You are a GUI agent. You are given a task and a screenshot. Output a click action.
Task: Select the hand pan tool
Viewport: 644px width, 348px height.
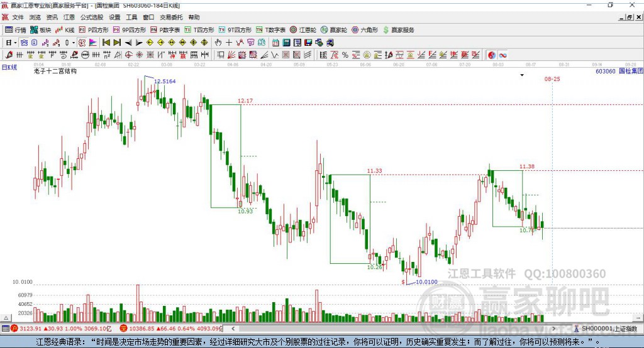click(218, 43)
